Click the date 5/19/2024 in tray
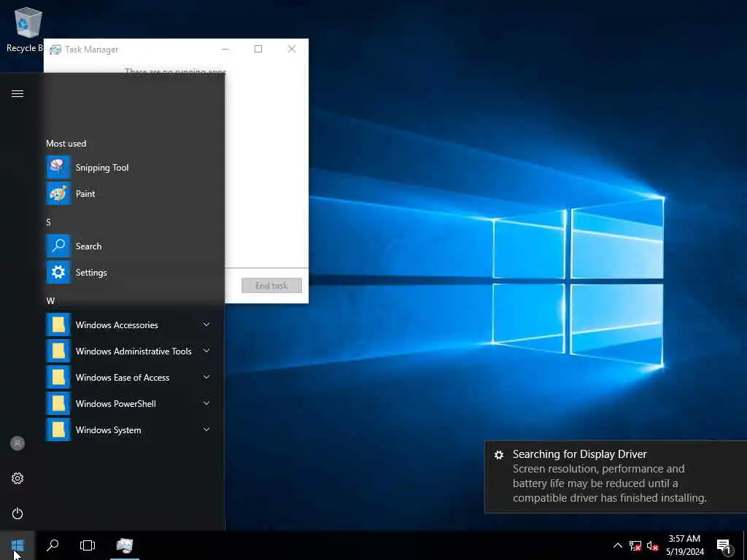 pyautogui.click(x=684, y=552)
